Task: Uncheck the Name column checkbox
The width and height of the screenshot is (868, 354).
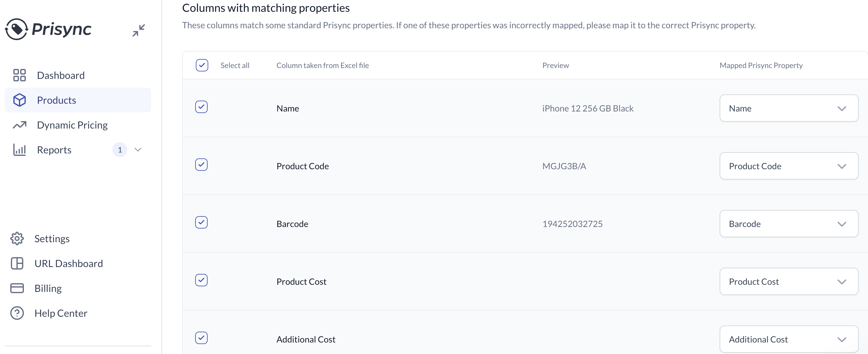Action: [x=201, y=107]
